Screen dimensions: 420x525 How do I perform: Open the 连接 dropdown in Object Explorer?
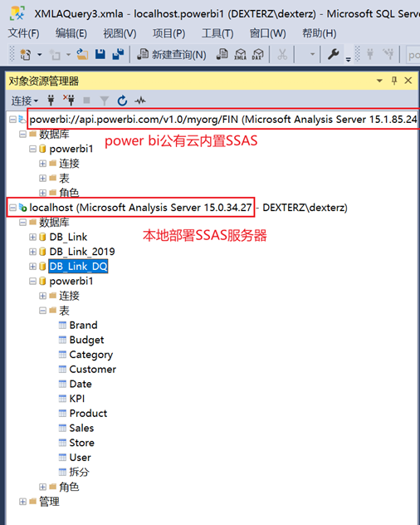25,101
